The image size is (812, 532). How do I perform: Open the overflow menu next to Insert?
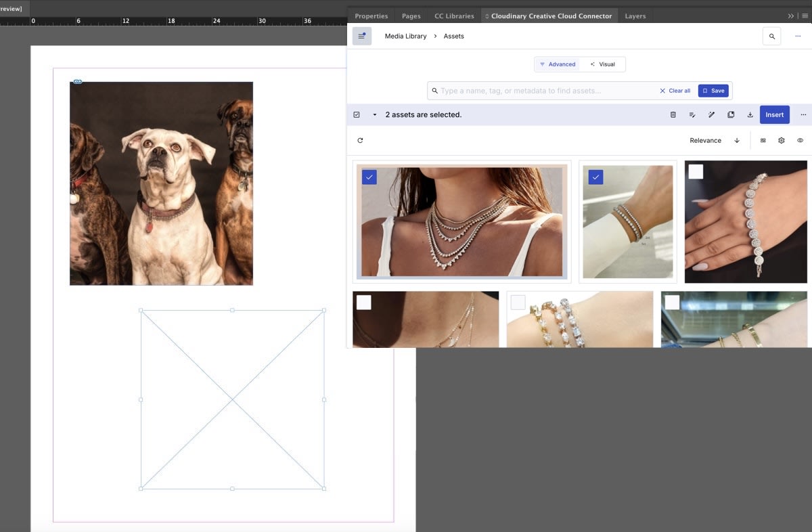(x=803, y=114)
